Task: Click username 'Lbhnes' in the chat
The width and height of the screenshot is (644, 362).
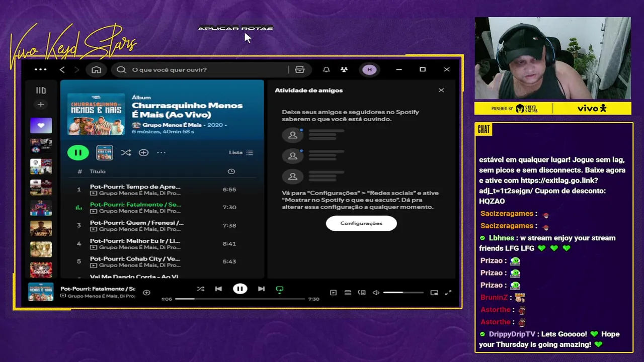Action: click(502, 238)
